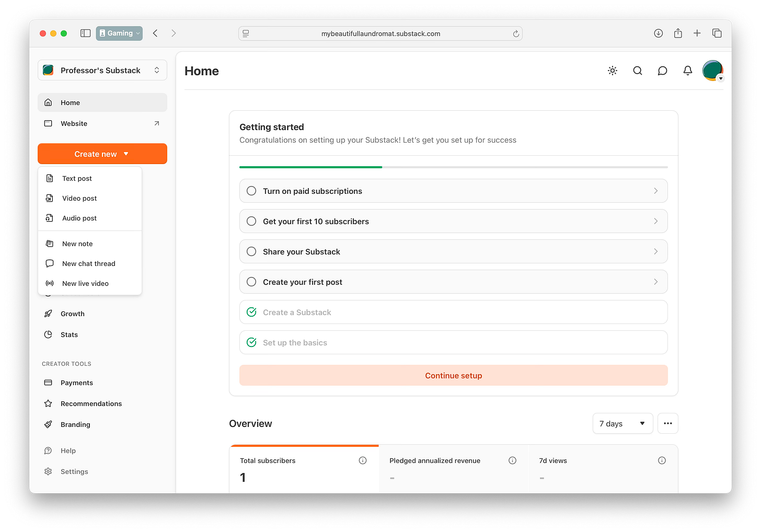
Task: Open the 7 days range dropdown
Action: click(622, 423)
